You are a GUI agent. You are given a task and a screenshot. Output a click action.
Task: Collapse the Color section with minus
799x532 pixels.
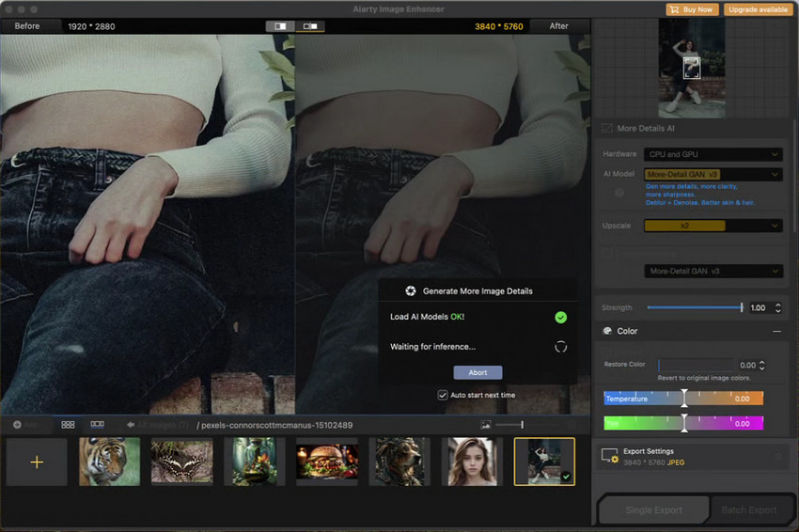point(776,331)
